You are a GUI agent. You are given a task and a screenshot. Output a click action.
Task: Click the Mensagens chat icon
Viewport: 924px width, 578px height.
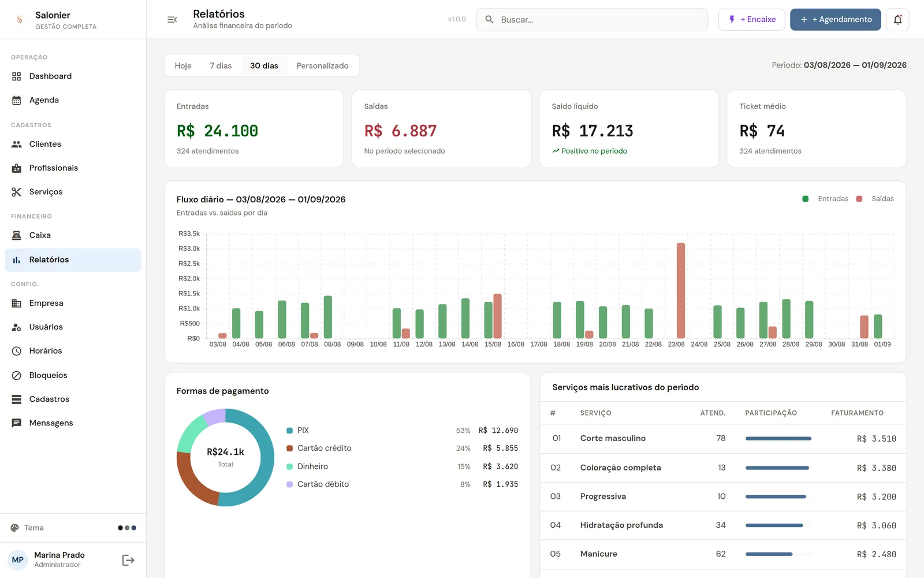[17, 423]
